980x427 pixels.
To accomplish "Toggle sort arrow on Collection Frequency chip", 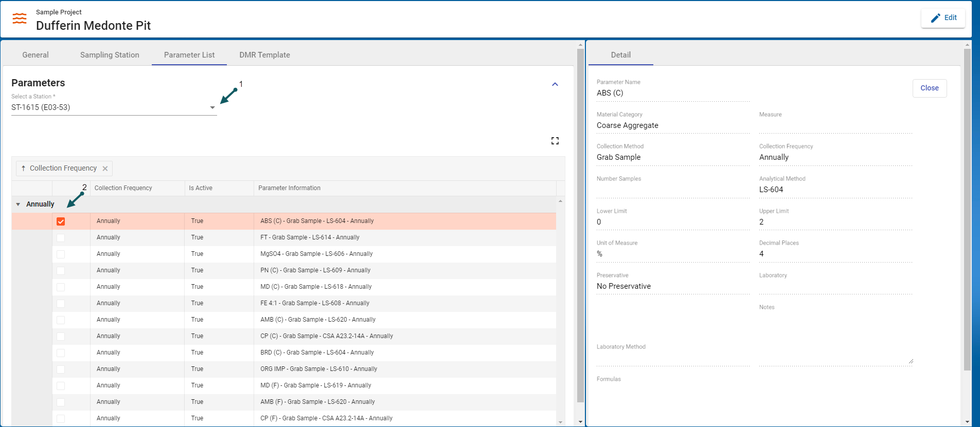I will 24,169.
